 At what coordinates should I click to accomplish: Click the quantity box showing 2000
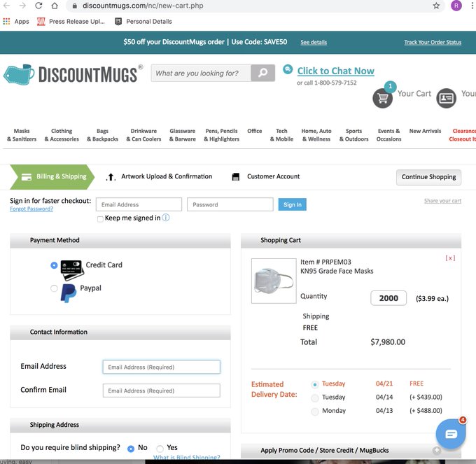388,298
